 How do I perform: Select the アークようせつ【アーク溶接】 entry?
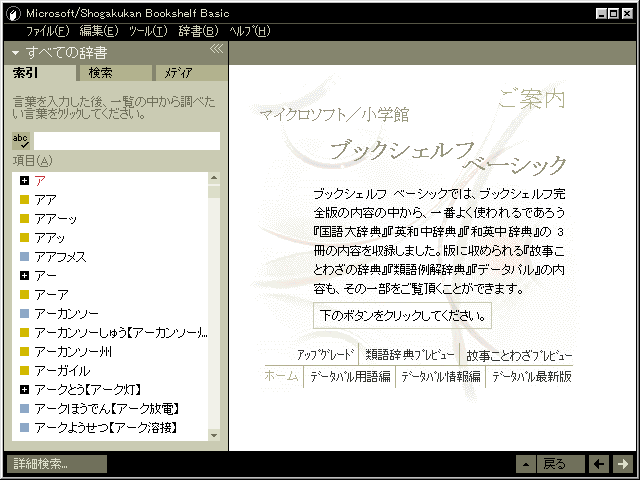(106, 427)
